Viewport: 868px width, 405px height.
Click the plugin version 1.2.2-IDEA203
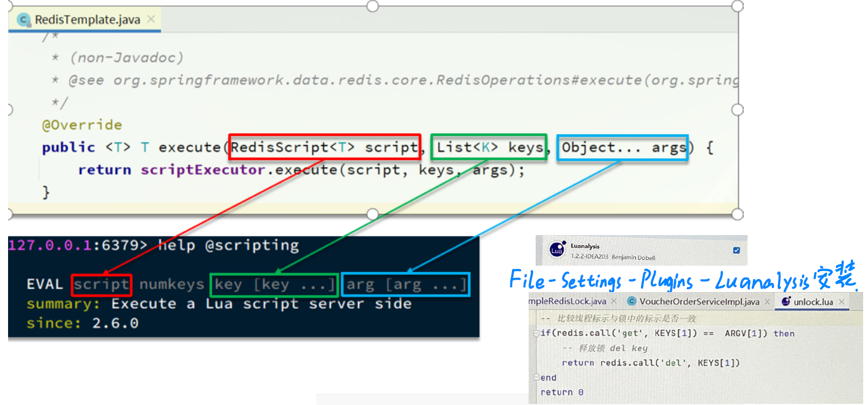tap(589, 257)
